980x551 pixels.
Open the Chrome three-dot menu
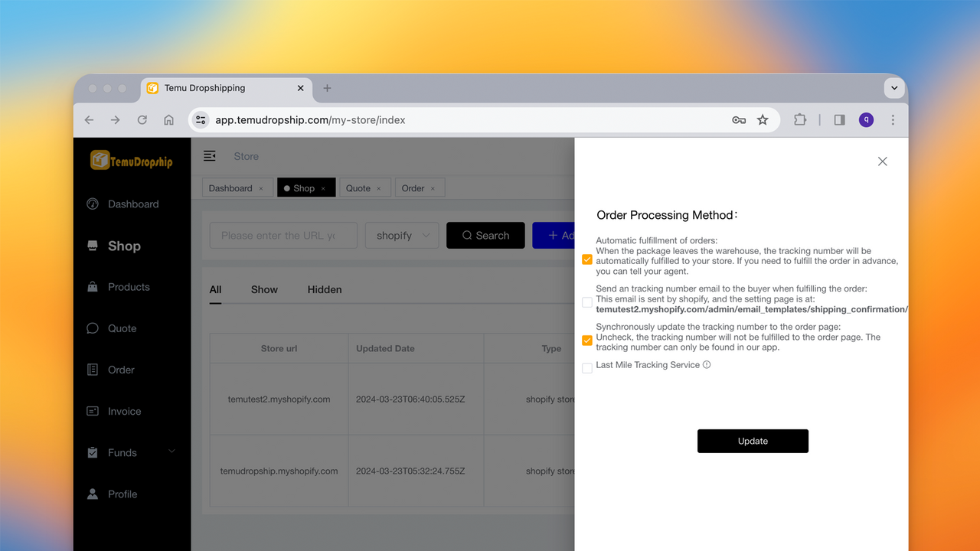point(893,120)
